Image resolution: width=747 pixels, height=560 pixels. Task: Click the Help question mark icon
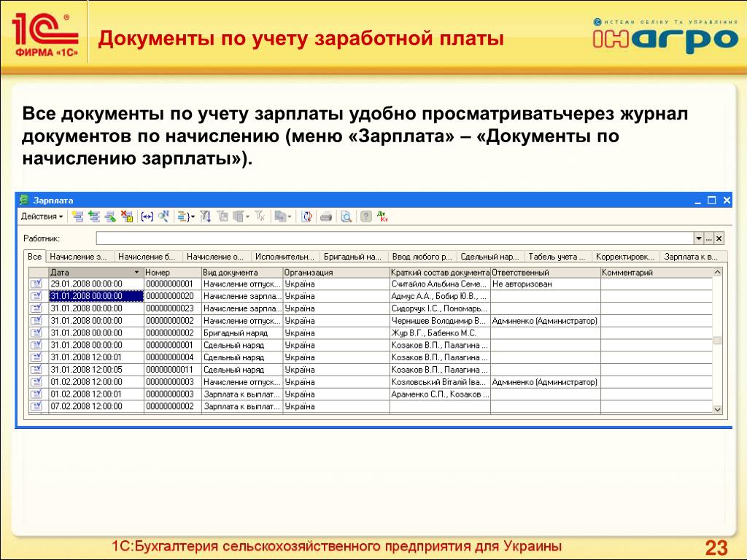click(366, 217)
